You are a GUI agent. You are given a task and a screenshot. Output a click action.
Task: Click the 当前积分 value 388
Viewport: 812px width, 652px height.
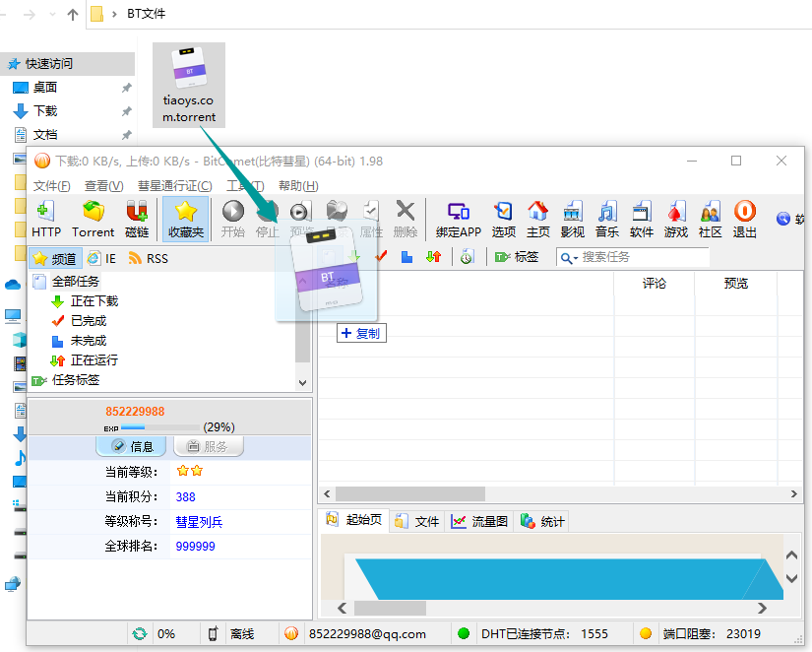[x=185, y=497]
